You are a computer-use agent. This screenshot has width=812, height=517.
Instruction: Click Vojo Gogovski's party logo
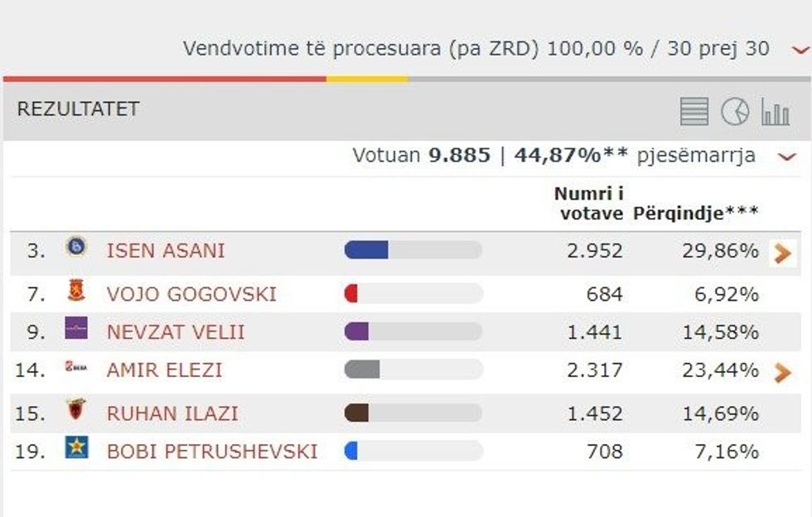(x=76, y=292)
